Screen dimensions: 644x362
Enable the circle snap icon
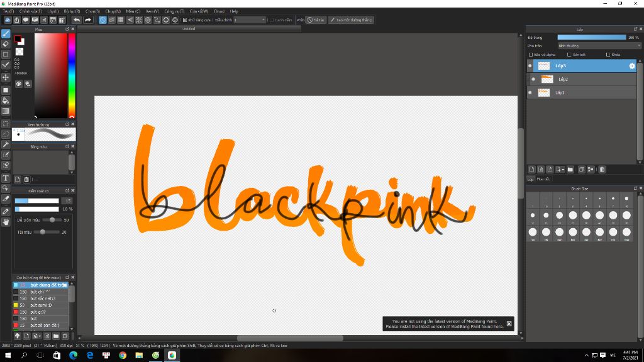click(148, 19)
